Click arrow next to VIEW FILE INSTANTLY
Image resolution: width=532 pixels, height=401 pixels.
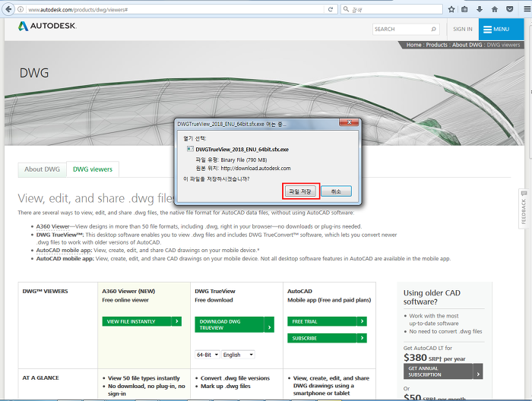point(177,321)
